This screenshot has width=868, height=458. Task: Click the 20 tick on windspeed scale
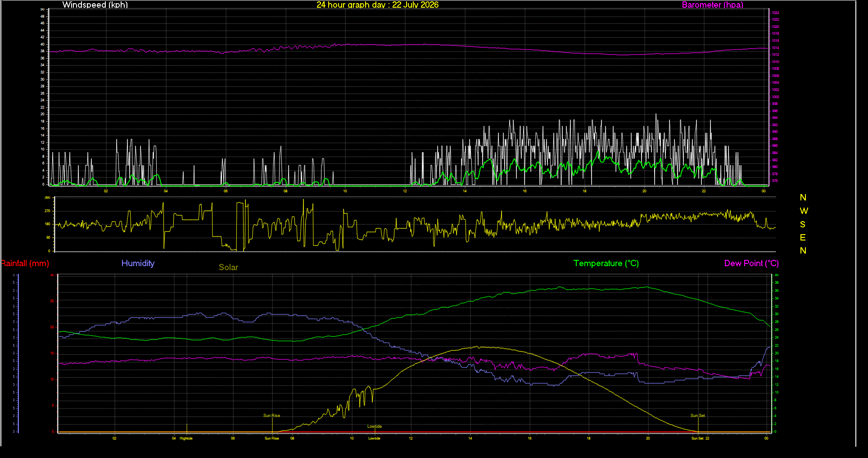(x=43, y=114)
